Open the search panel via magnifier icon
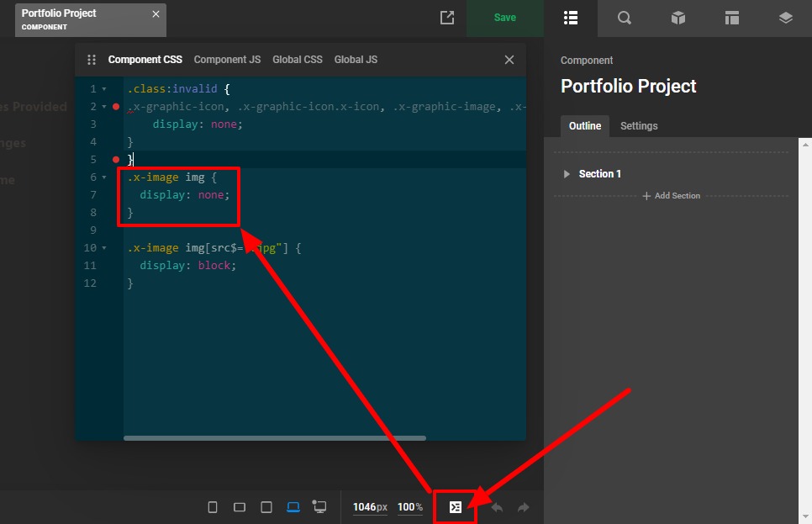 [x=625, y=18]
